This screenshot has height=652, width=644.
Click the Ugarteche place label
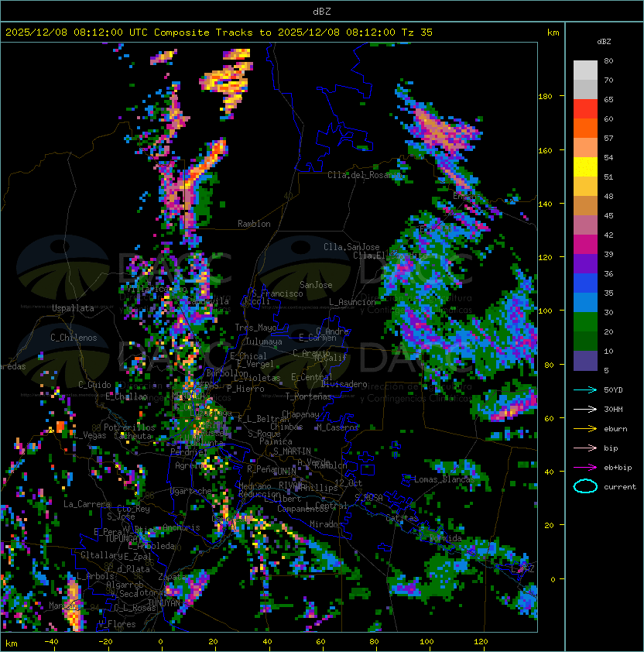[x=190, y=491]
